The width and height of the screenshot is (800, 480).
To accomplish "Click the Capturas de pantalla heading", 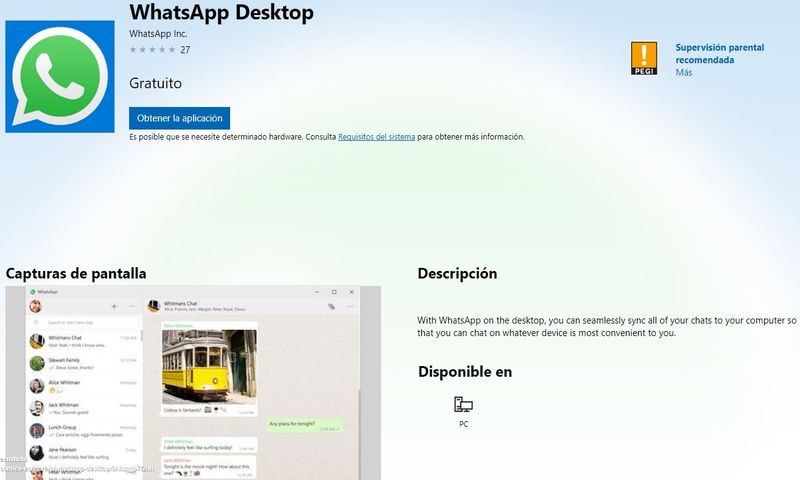I will tap(76, 273).
